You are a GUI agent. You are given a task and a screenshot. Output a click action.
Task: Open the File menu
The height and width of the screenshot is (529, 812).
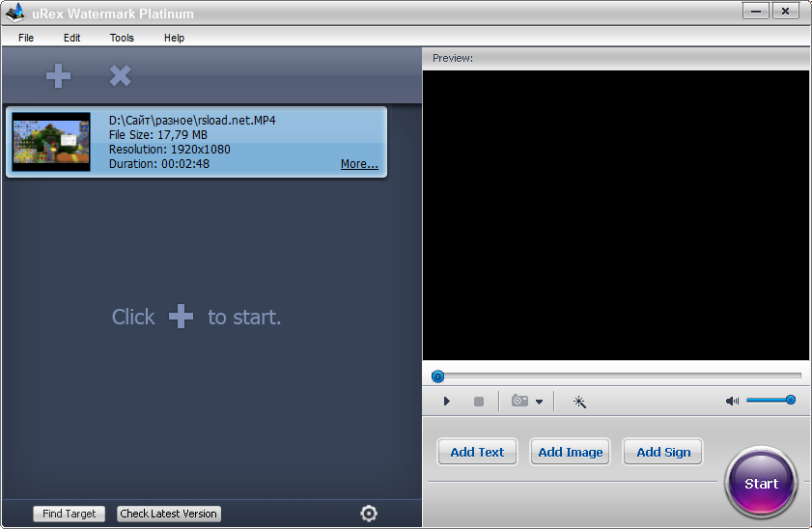[26, 38]
